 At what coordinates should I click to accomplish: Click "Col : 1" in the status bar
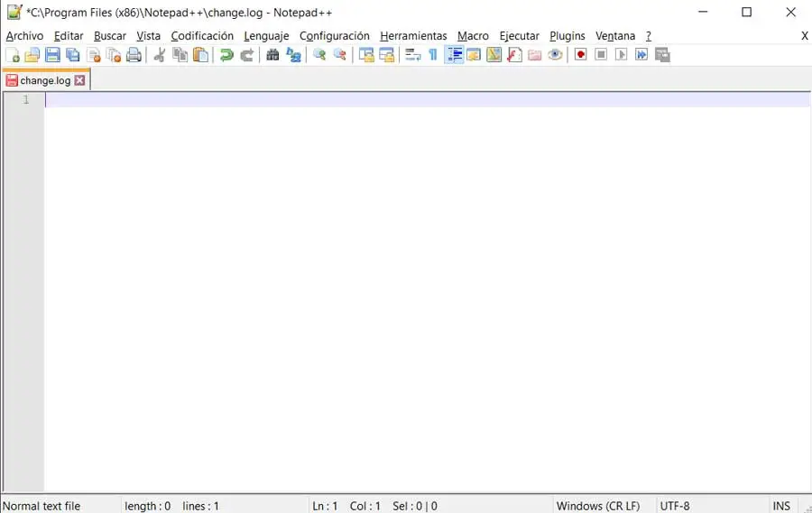pos(365,506)
